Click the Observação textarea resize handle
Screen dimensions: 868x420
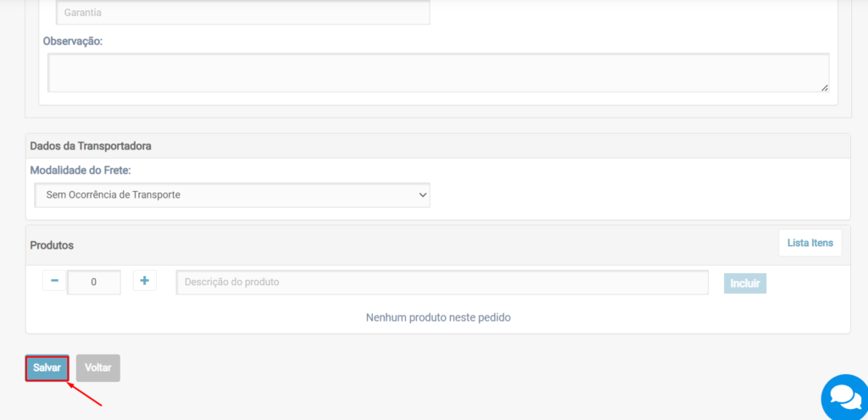click(824, 87)
